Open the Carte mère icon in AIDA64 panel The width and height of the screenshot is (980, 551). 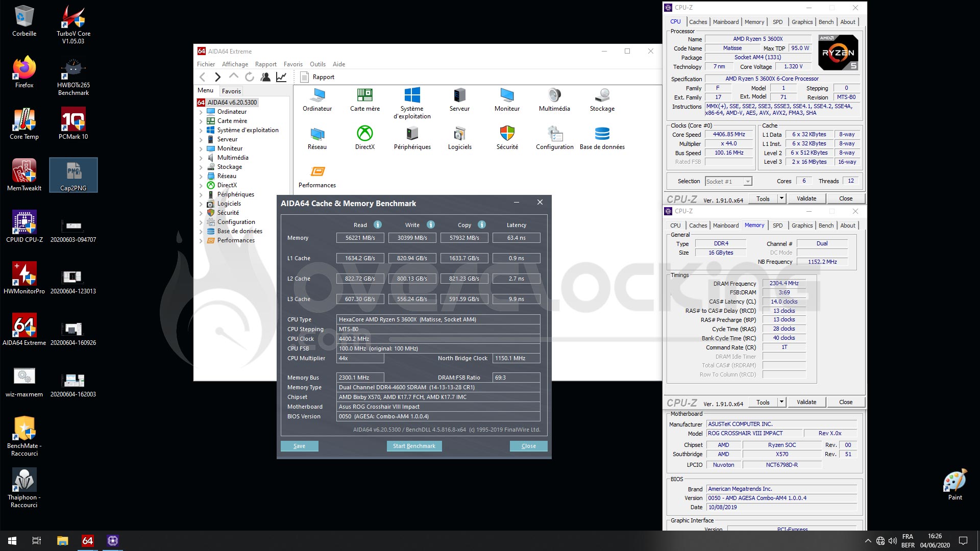[x=364, y=99]
